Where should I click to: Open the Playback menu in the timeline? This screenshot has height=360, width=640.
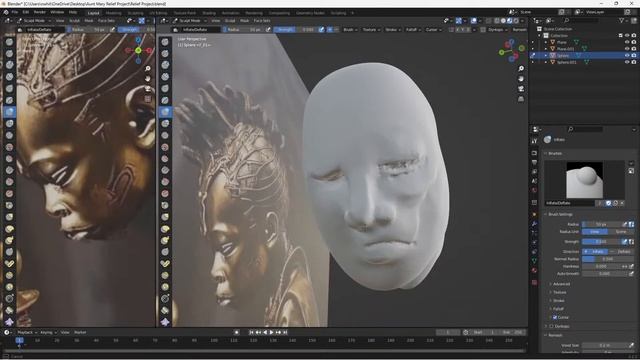pyautogui.click(x=27, y=333)
